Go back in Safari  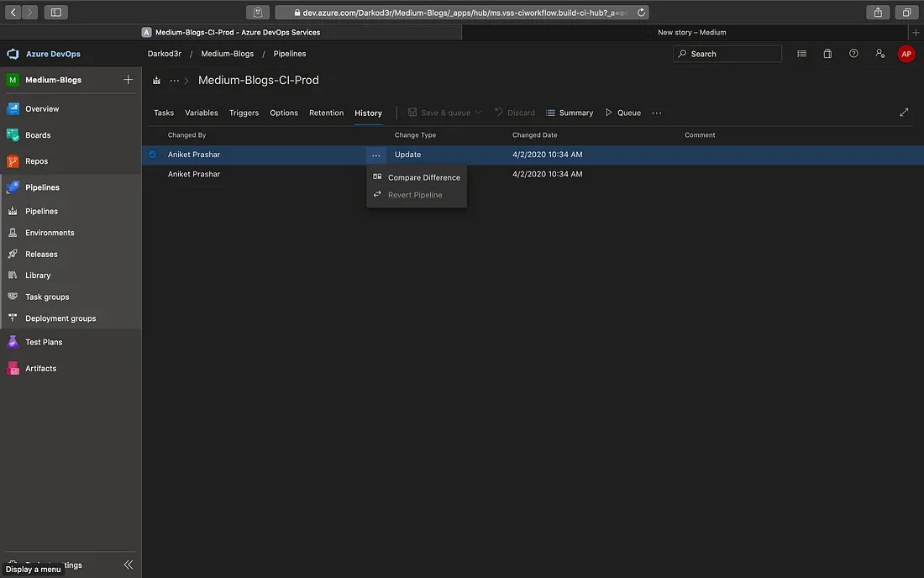(x=13, y=13)
